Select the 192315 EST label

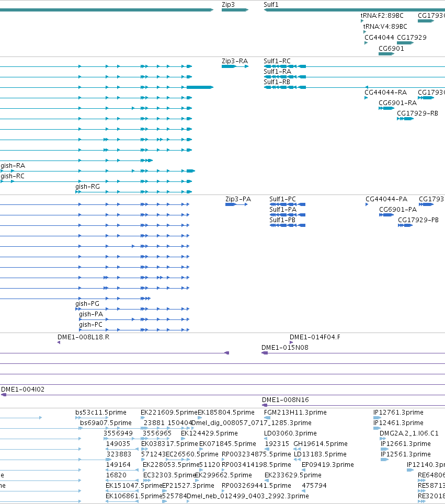pyautogui.click(x=277, y=443)
